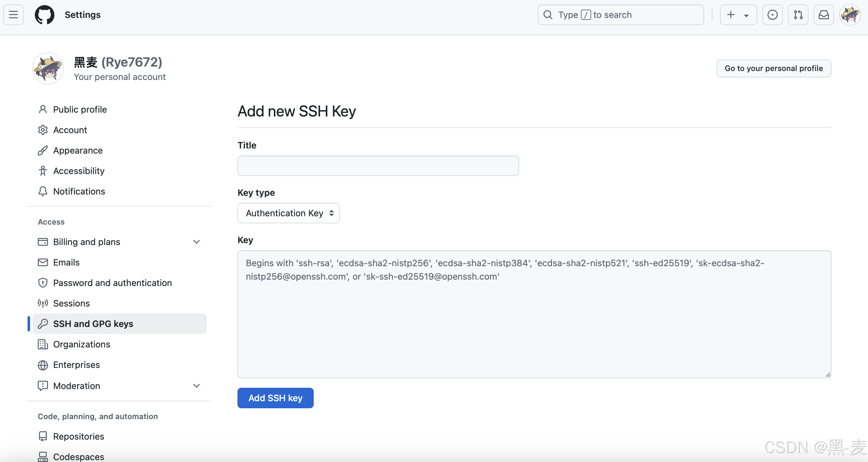The image size is (868, 462).
Task: Open the Issues icon in header
Action: click(x=772, y=15)
